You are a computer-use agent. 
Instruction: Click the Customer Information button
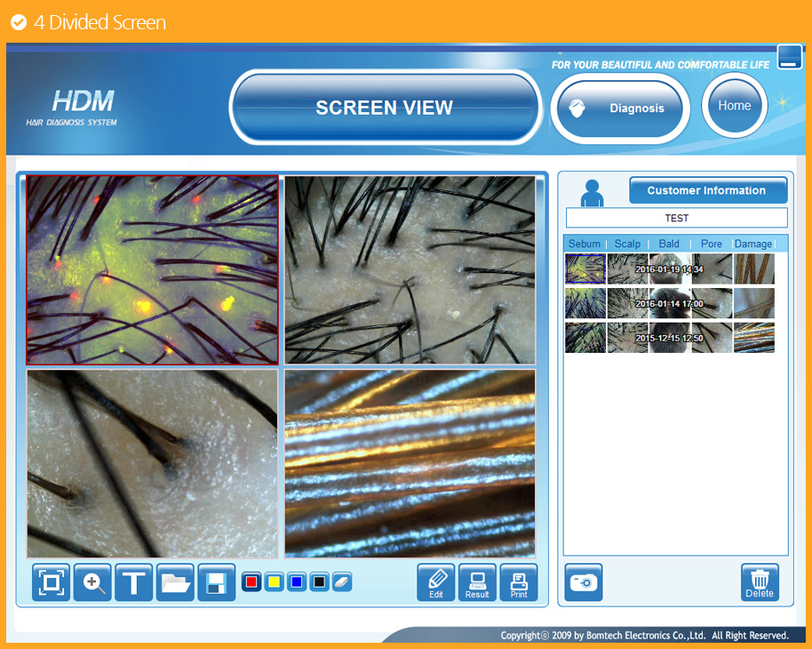tap(707, 190)
